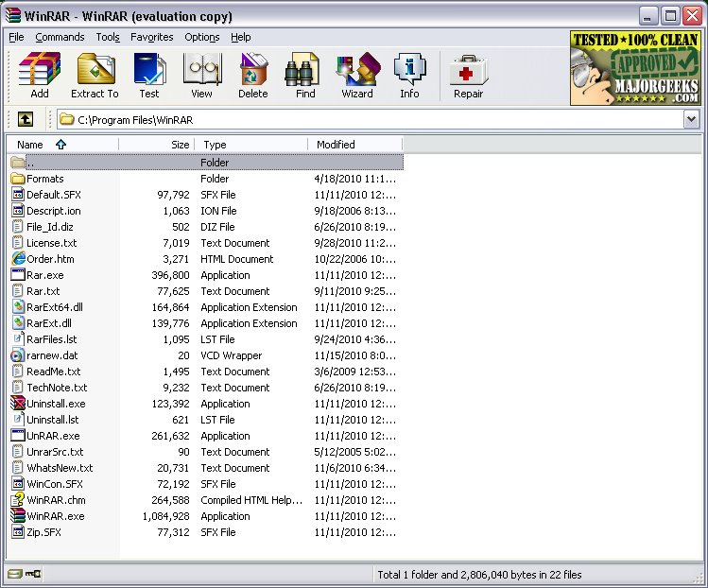This screenshot has width=708, height=588.
Task: Go up one folder level
Action: [x=26, y=119]
